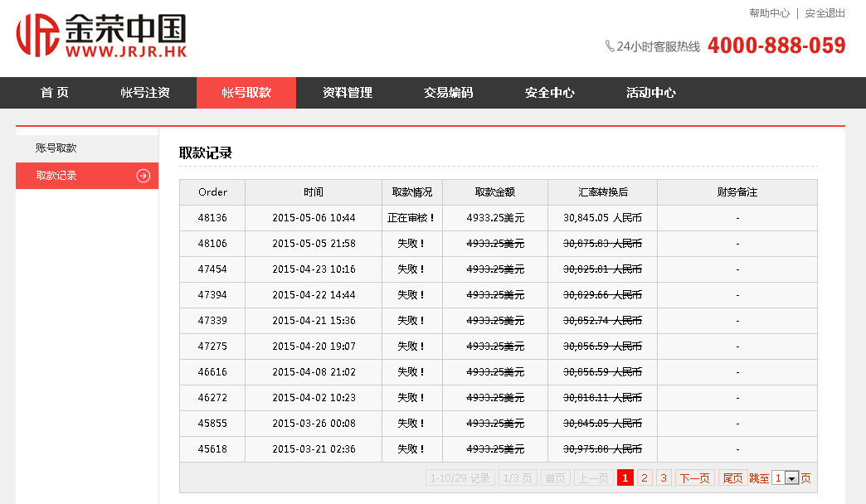Go to page 2 in pagination
Viewport: 866px width, 504px height.
pyautogui.click(x=645, y=478)
